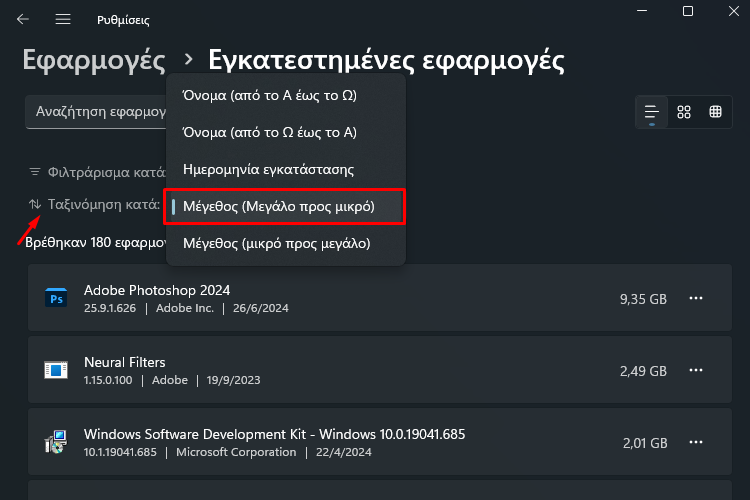750x500 pixels.
Task: Click the 19/9/2023 install date
Action: tap(233, 380)
